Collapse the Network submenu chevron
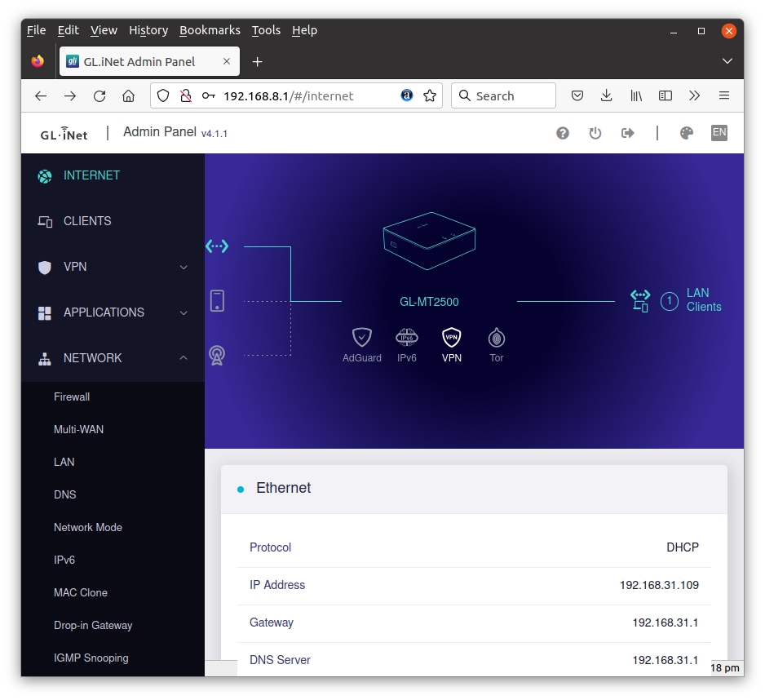Screen dimensions: 765x700 tap(184, 358)
